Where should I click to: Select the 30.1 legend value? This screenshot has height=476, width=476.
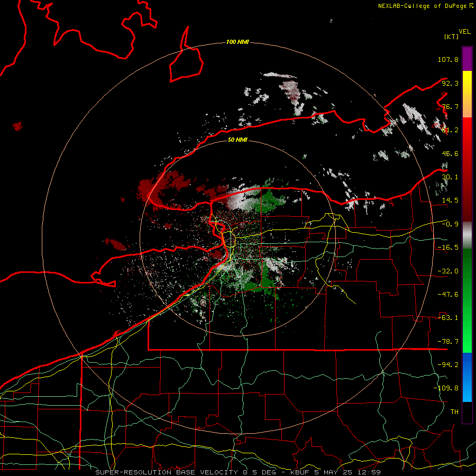(450, 177)
